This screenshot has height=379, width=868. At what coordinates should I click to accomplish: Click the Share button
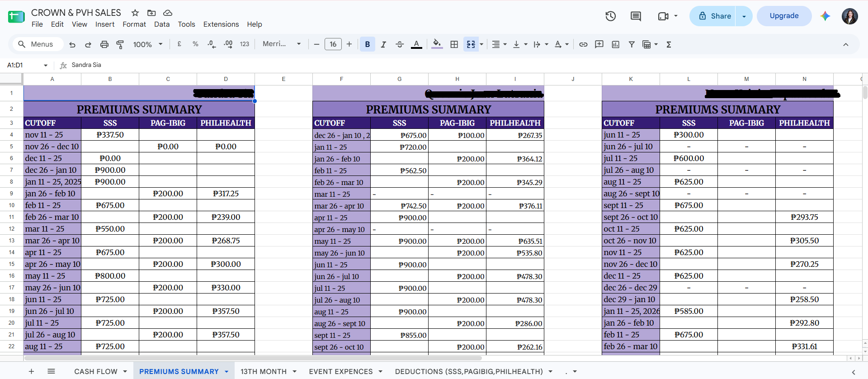(713, 16)
